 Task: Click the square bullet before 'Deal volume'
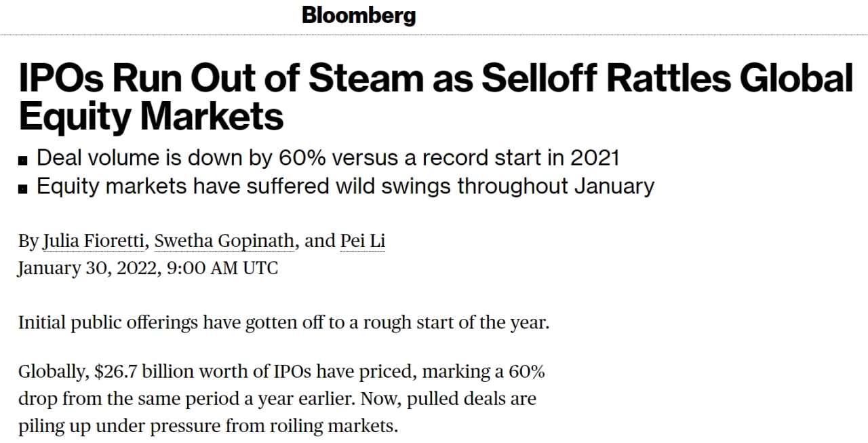[23, 160]
